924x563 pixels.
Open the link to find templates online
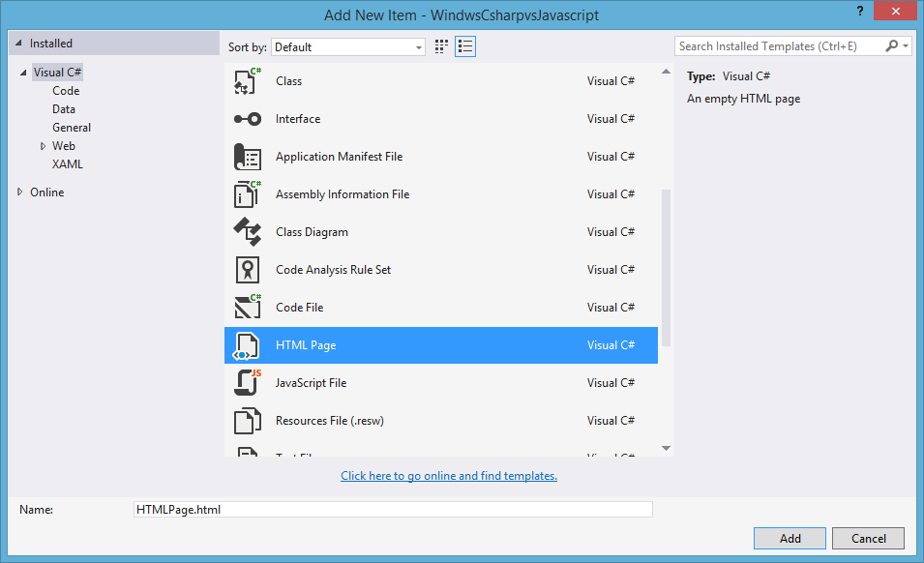pos(448,475)
